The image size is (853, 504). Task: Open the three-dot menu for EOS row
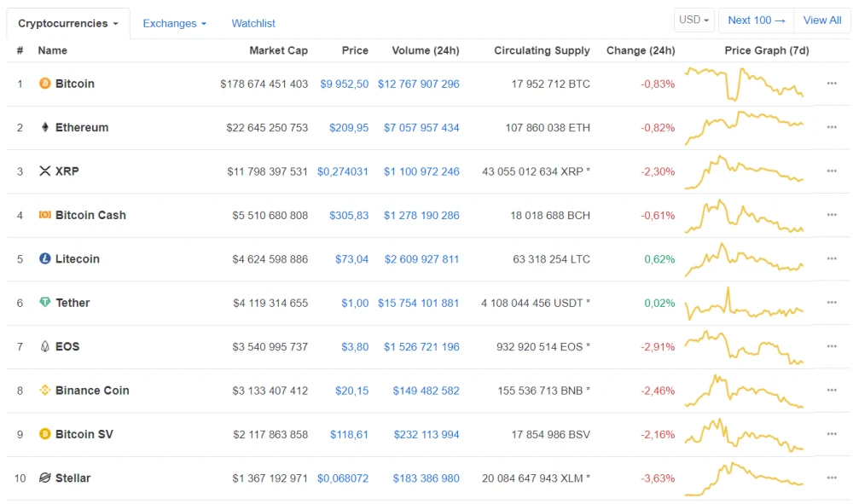(832, 346)
